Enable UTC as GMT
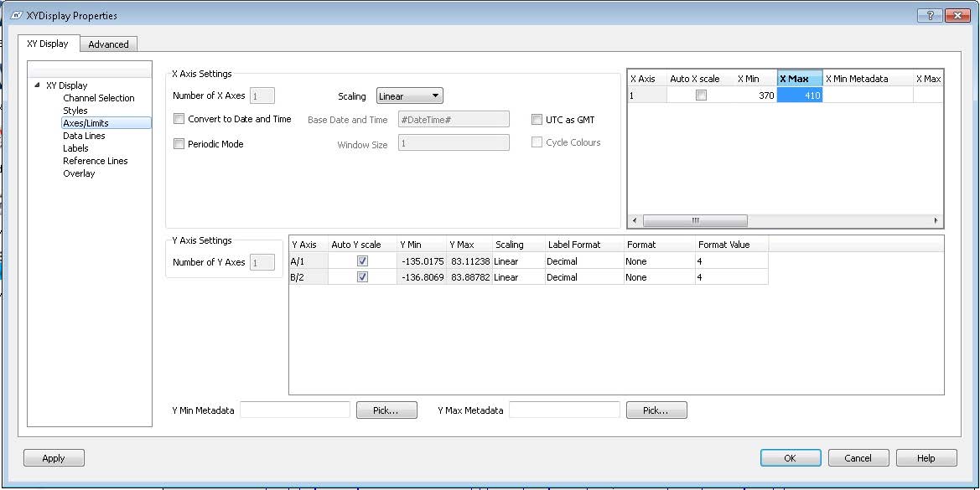The image size is (980, 490). [x=537, y=119]
